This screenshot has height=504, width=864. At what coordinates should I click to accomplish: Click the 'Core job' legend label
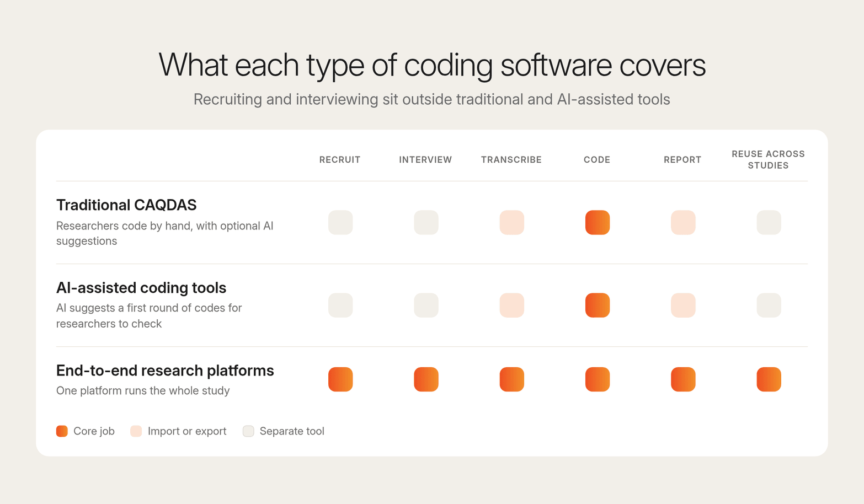pyautogui.click(x=94, y=431)
